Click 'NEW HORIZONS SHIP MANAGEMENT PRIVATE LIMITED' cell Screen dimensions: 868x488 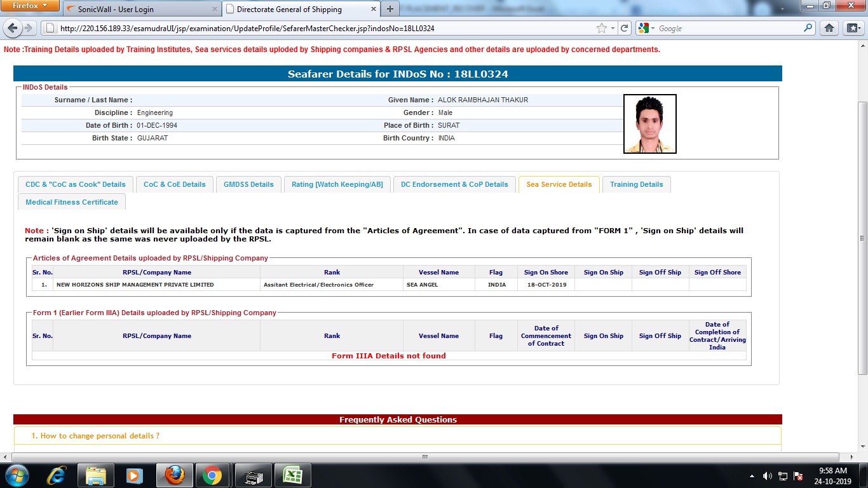156,285
